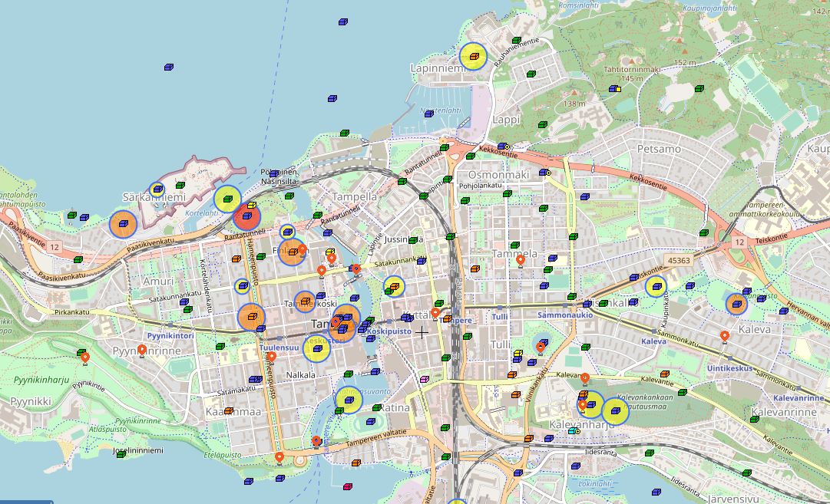
Task: Click the orange pin below Tuulensuu stop
Action: coord(271,357)
